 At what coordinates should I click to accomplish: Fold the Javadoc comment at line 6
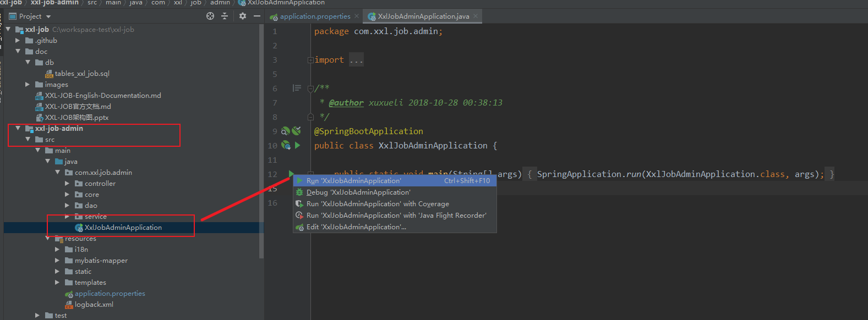(x=310, y=89)
